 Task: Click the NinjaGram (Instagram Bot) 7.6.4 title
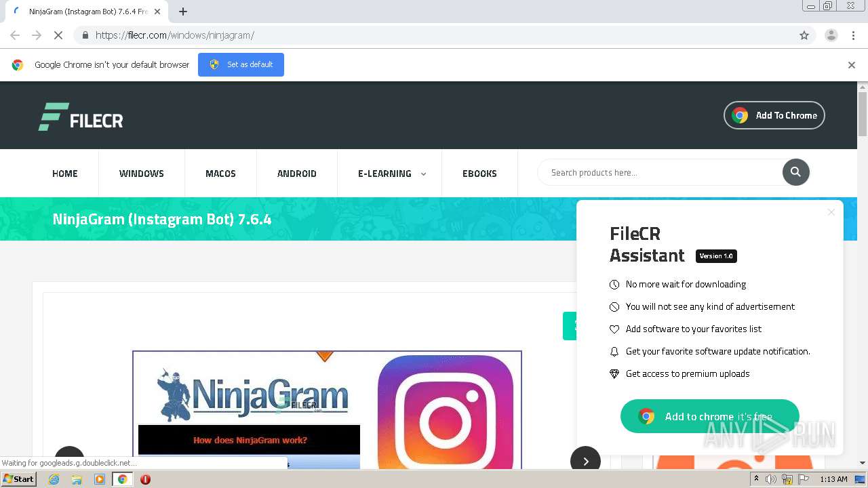point(162,219)
